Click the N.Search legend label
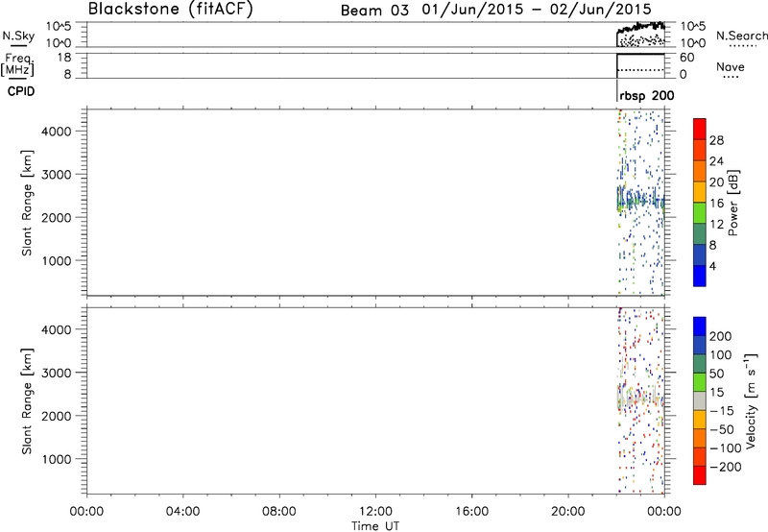Screen dimensions: 768x532 (x=741, y=36)
